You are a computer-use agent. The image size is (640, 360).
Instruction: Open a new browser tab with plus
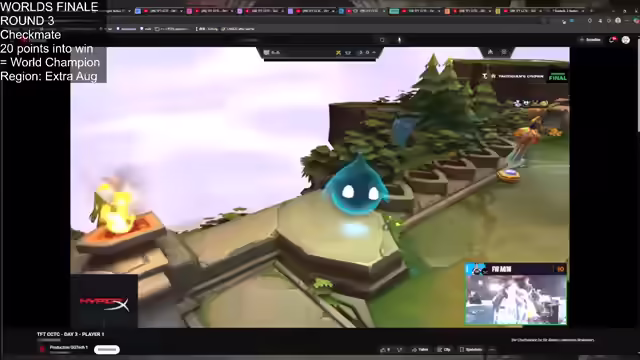(x=591, y=11)
